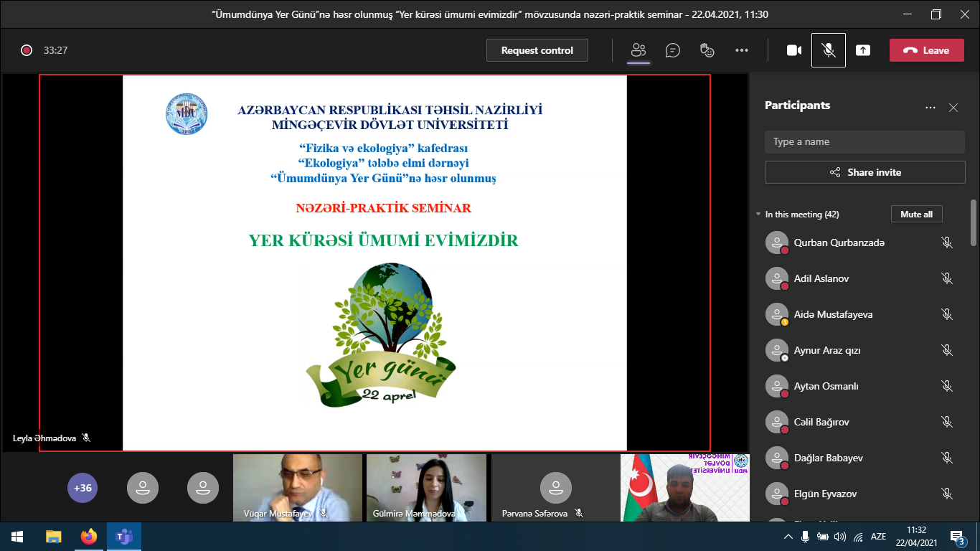980x551 pixels.
Task: Toggle the camera on or off
Action: [794, 50]
